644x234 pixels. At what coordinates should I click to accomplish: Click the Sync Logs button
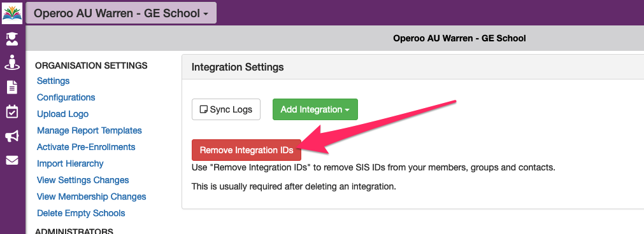pos(226,109)
